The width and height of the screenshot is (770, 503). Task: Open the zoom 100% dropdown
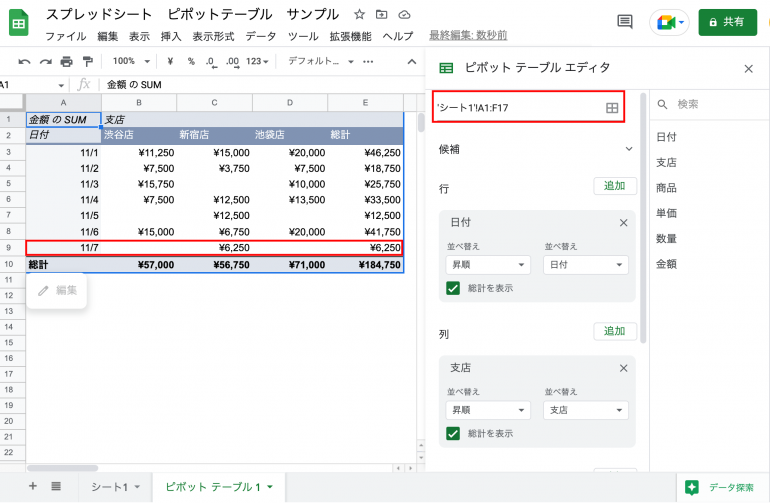[x=130, y=61]
